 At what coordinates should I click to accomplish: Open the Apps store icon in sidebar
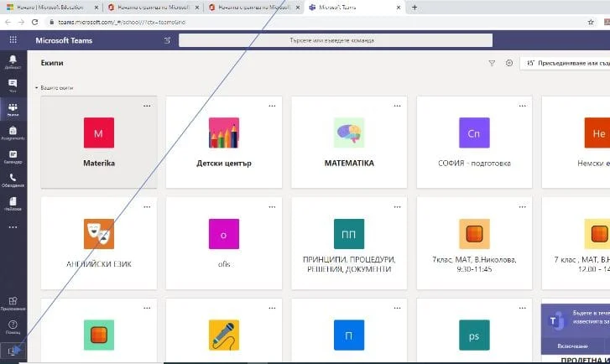[13, 304]
